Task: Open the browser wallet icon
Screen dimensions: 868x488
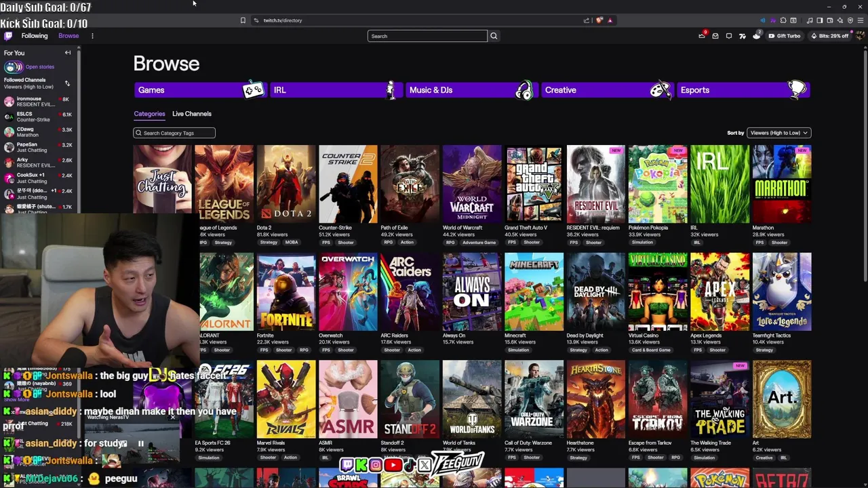Action: pyautogui.click(x=830, y=20)
